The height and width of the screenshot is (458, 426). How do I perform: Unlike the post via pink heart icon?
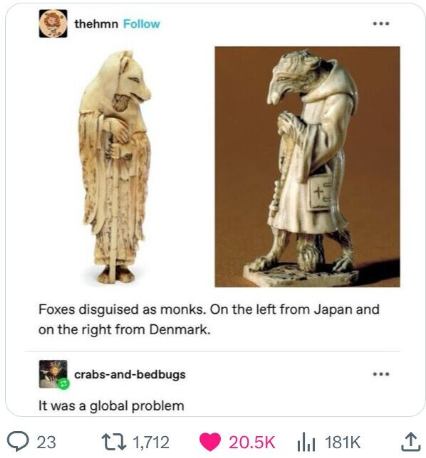point(210,442)
